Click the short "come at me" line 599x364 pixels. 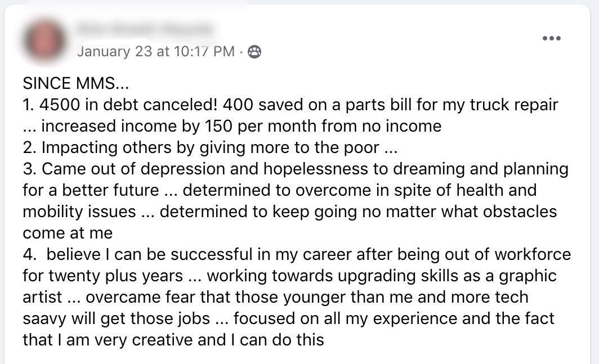coord(68,233)
